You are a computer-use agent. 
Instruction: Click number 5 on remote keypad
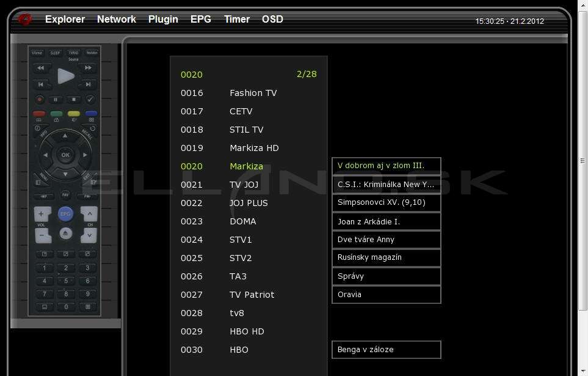(65, 281)
